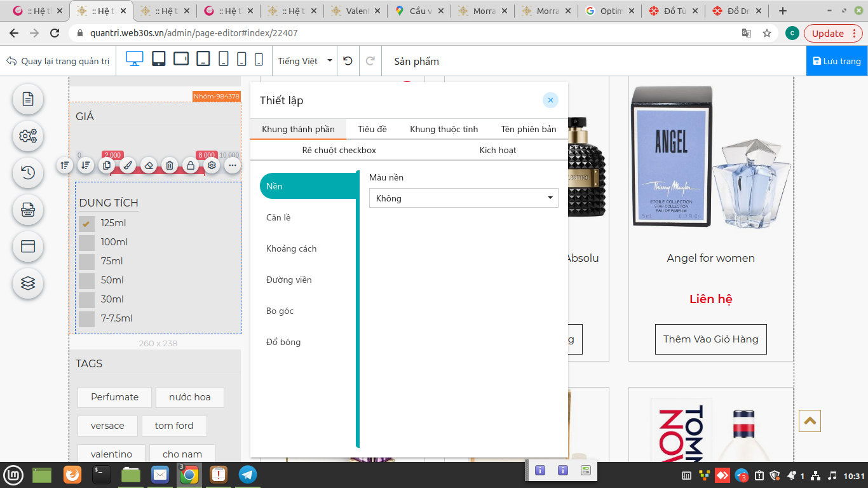Open Rê chuột checkbox tab
Image resolution: width=868 pixels, height=488 pixels.
[x=339, y=150]
